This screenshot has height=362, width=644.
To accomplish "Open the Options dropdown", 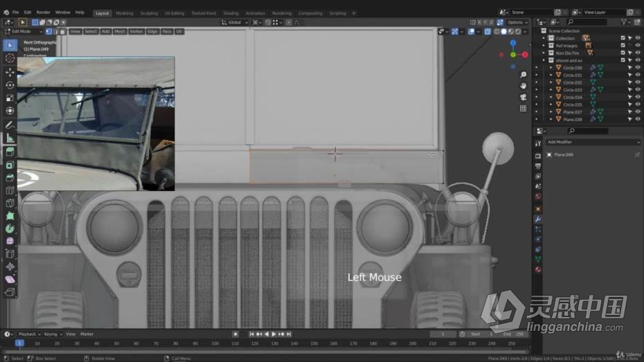I will click(517, 23).
